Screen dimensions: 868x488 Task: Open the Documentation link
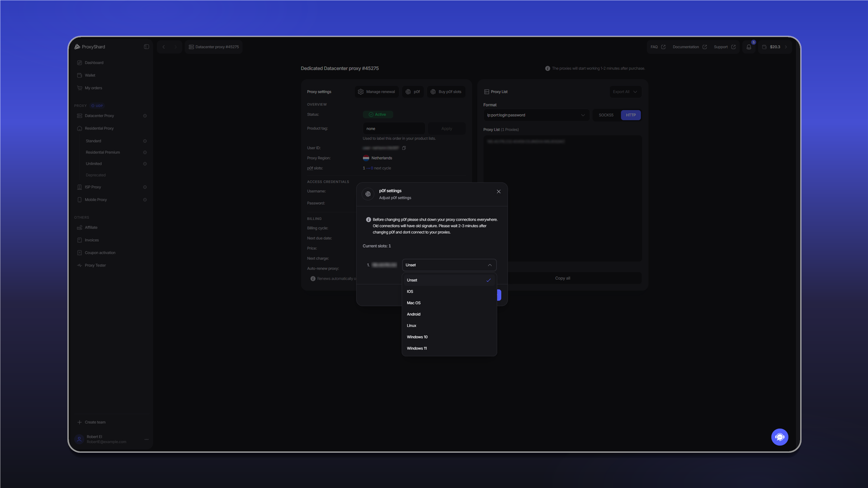[x=689, y=47]
